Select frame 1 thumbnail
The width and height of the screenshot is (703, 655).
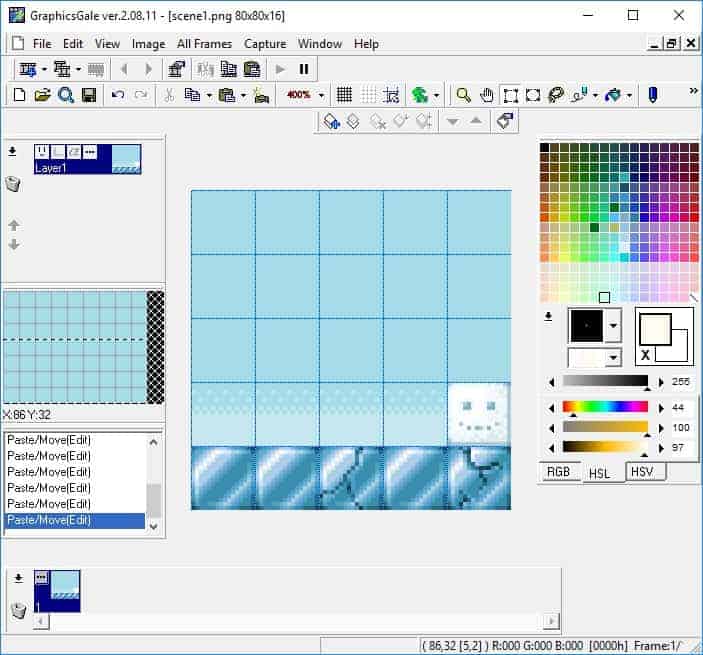(x=57, y=591)
